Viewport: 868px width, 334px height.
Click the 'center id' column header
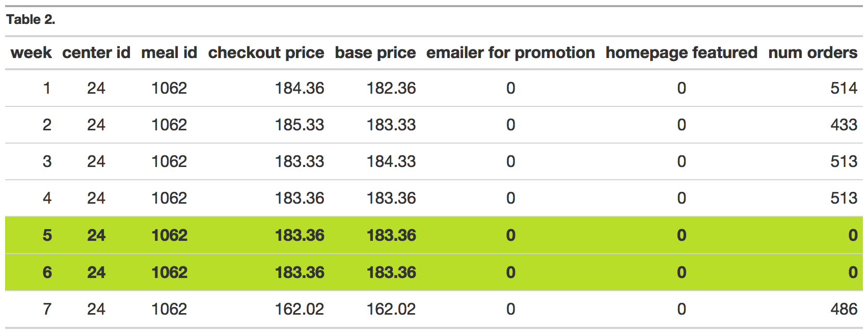pyautogui.click(x=96, y=52)
